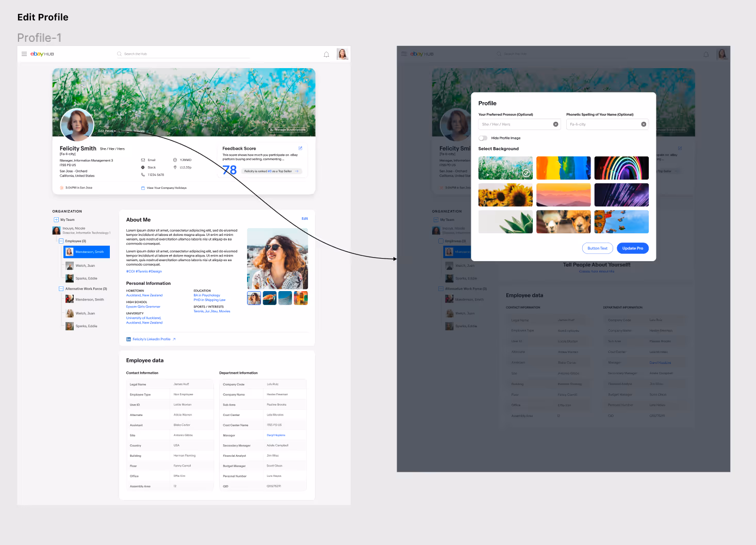This screenshot has width=756, height=545.
Task: Click the search magnifier icon in Profile-1
Action: tap(119, 54)
